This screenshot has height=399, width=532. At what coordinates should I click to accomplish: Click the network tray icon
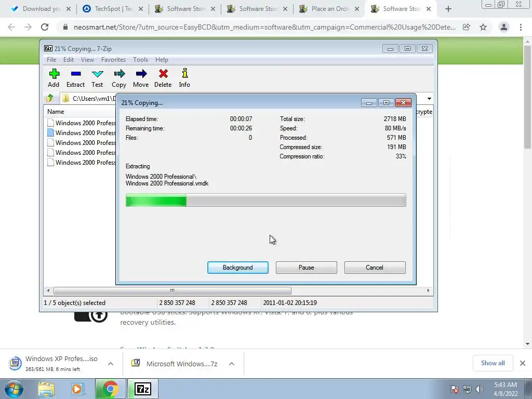tap(467, 389)
